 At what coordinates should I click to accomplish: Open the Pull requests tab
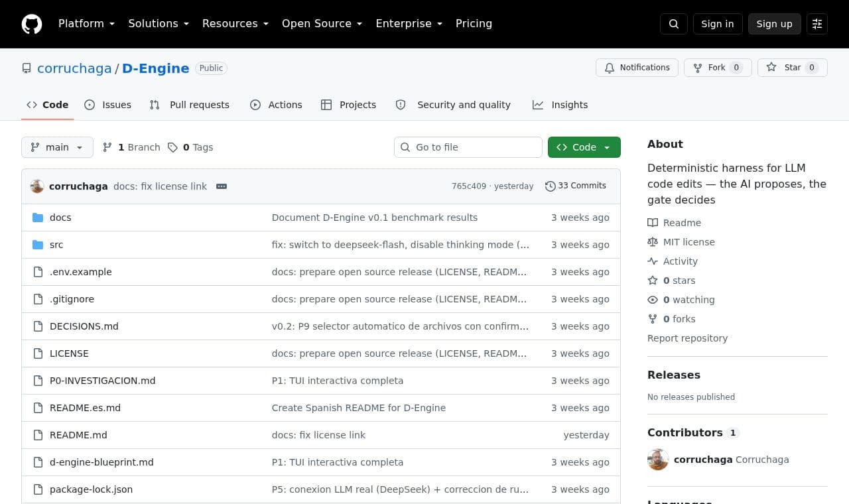(190, 105)
